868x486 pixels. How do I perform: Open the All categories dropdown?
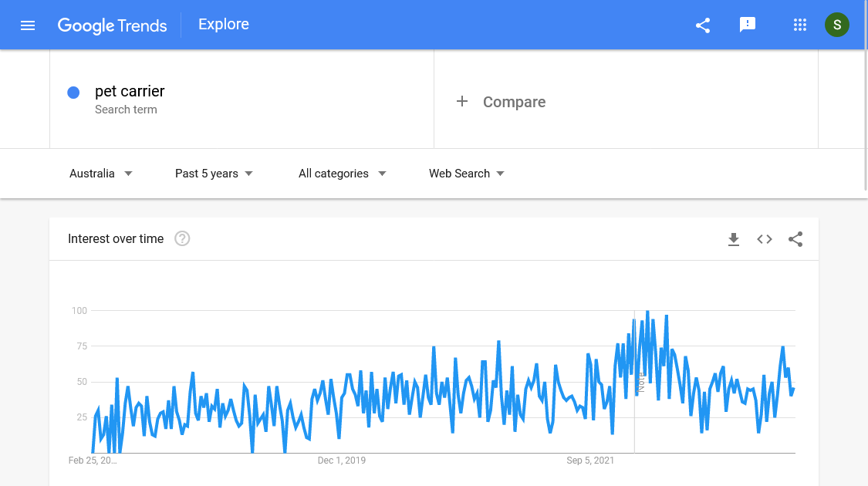342,174
